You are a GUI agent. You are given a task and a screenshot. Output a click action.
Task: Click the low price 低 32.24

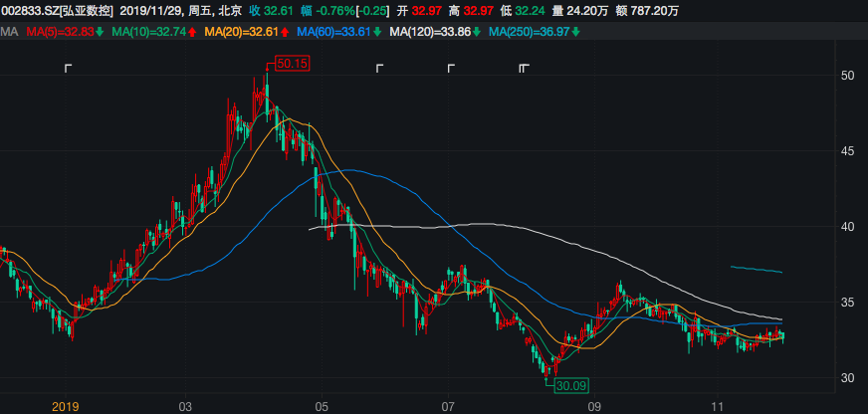click(x=525, y=11)
